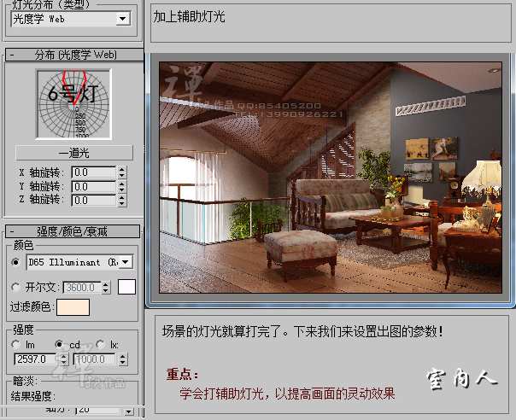Screen dimensions: 516x420
Task: Select the cd intensity radio button
Action: pos(59,344)
